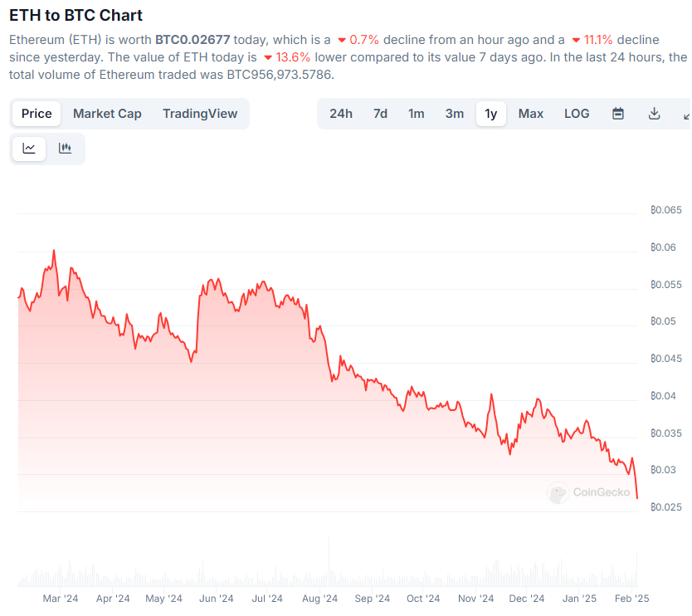The width and height of the screenshot is (692, 616).
Task: Click the download chart data icon
Action: (654, 114)
